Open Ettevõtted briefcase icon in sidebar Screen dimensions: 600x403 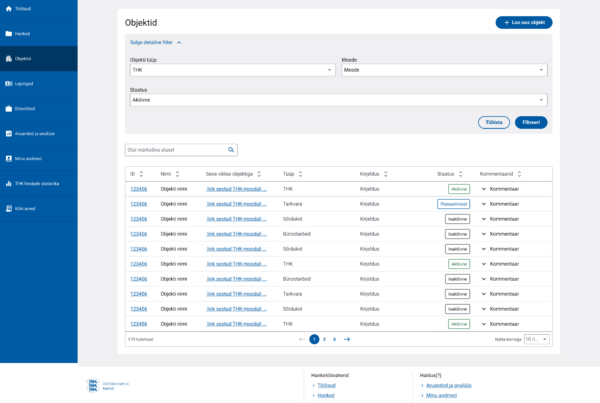click(9, 108)
